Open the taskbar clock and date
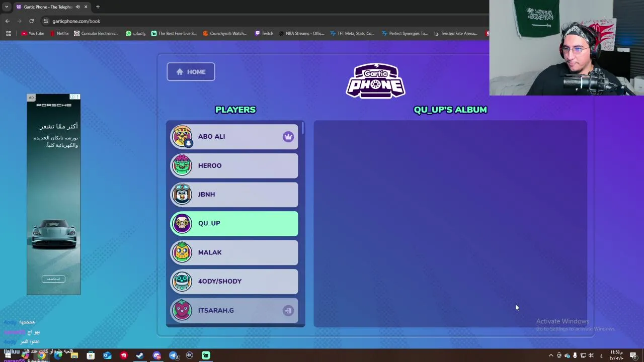Image resolution: width=644 pixels, height=362 pixels. (617, 355)
